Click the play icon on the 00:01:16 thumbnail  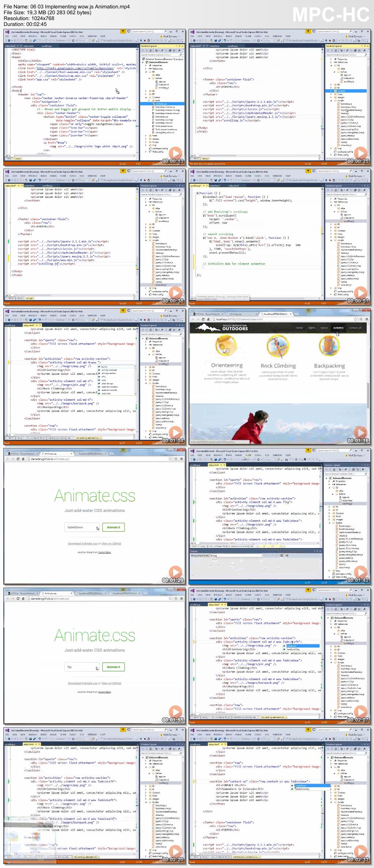[x=361, y=433]
